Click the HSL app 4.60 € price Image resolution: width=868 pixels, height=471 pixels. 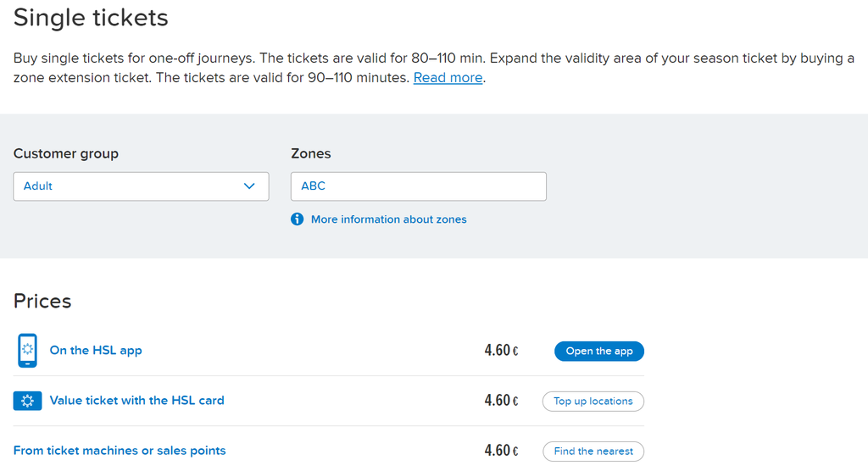[x=501, y=351]
